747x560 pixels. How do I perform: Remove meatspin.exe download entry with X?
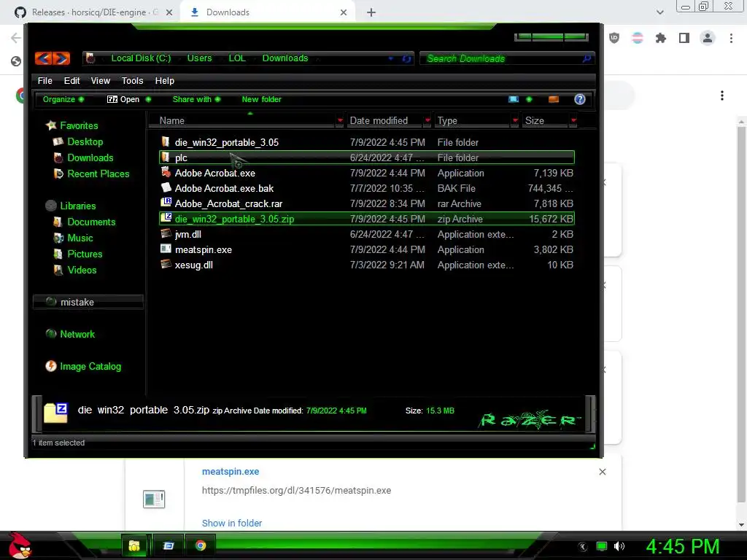tap(602, 472)
